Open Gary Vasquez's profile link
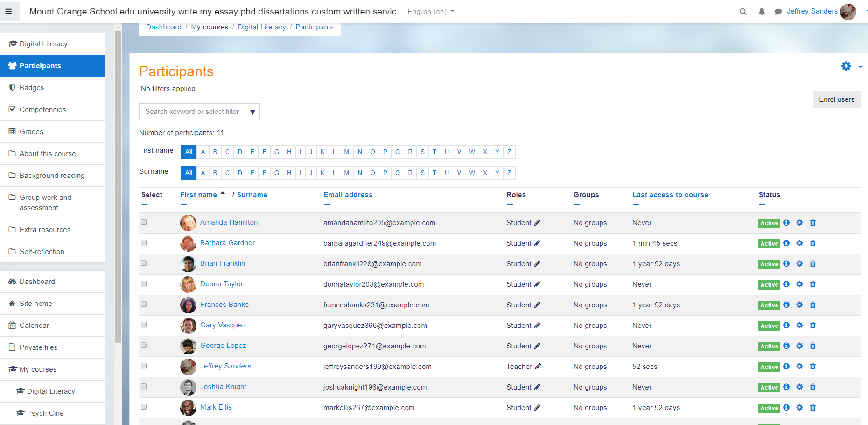The height and width of the screenshot is (425, 868). tap(223, 325)
